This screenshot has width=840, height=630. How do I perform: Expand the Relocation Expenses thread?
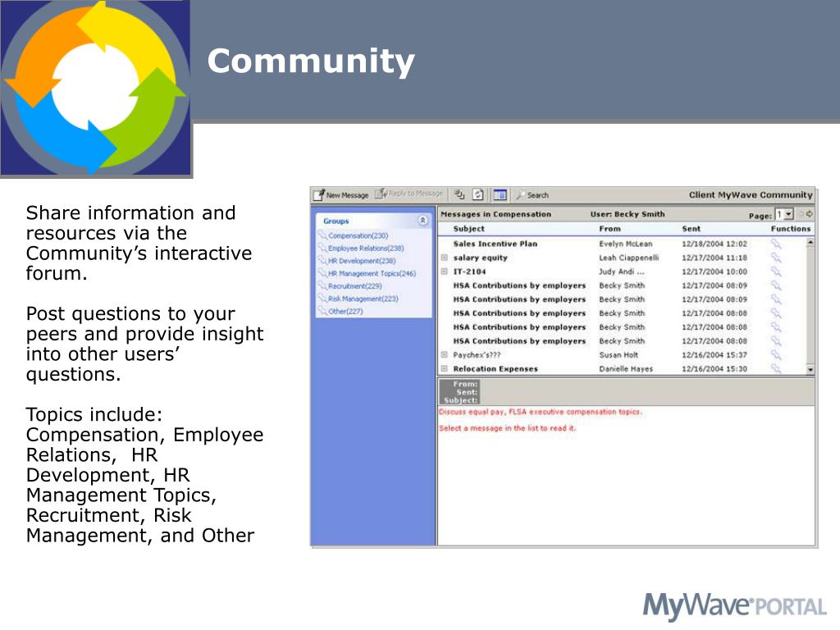click(444, 368)
